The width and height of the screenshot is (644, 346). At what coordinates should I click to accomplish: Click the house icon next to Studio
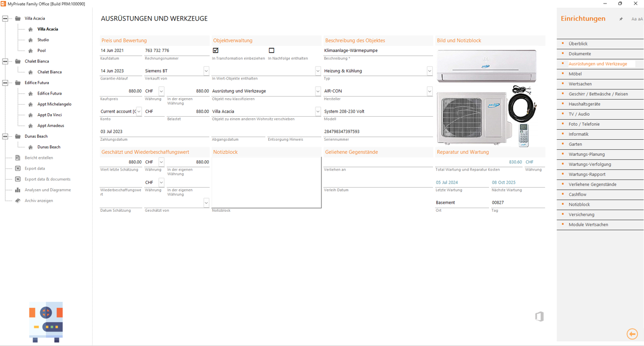(31, 40)
